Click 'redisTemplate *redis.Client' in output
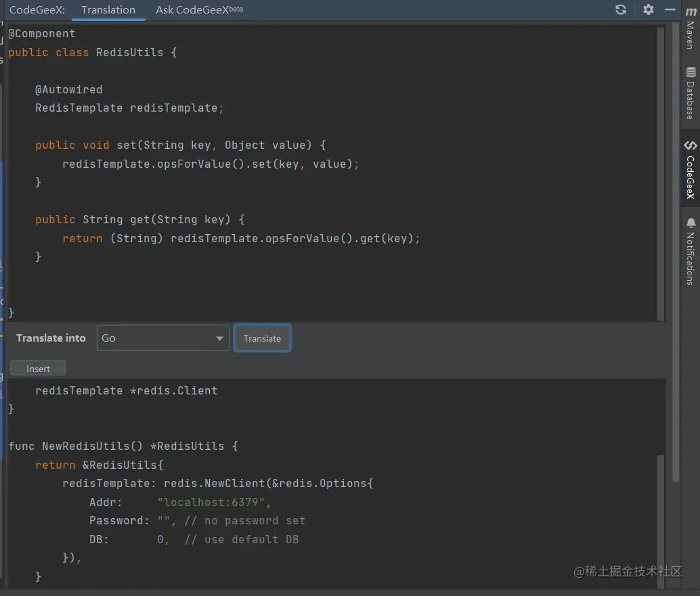Viewport: 700px width, 596px height. (127, 391)
